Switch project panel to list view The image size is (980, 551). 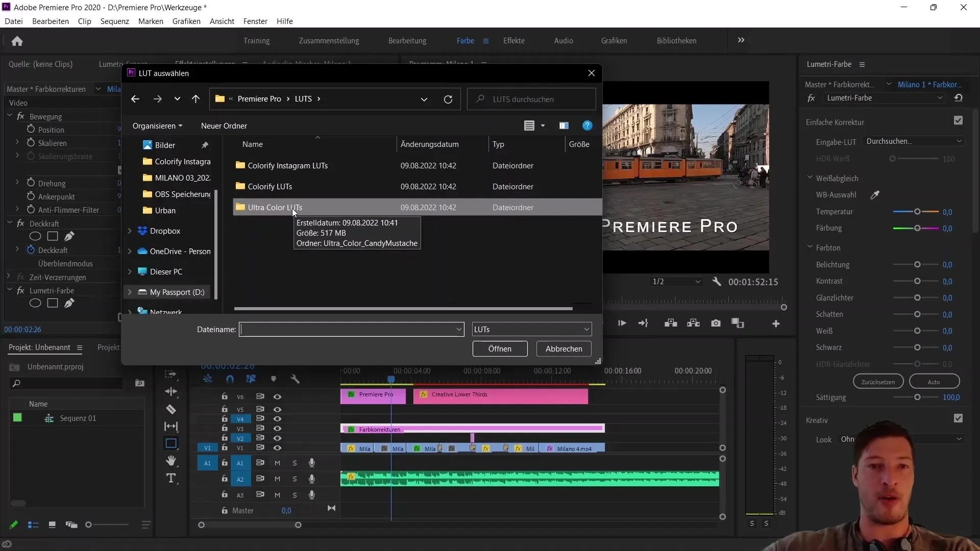point(33,525)
